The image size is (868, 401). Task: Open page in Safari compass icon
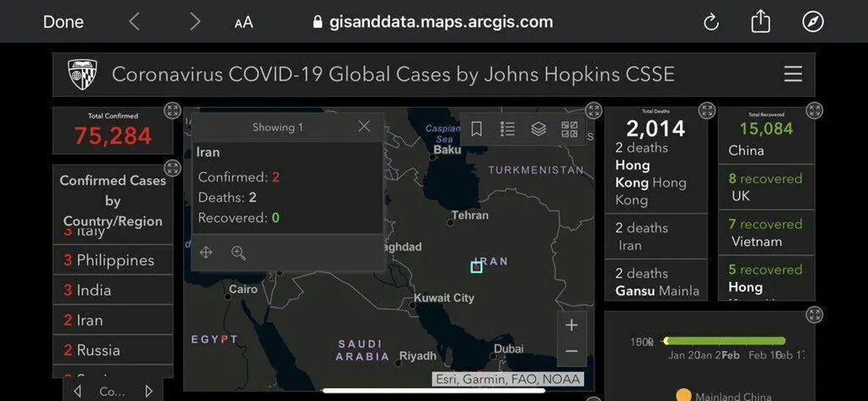pyautogui.click(x=813, y=22)
